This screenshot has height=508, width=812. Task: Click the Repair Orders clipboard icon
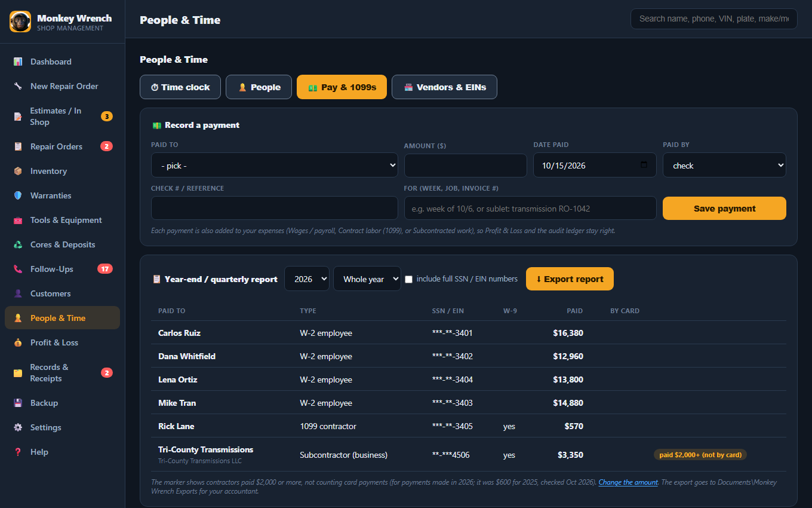18,146
